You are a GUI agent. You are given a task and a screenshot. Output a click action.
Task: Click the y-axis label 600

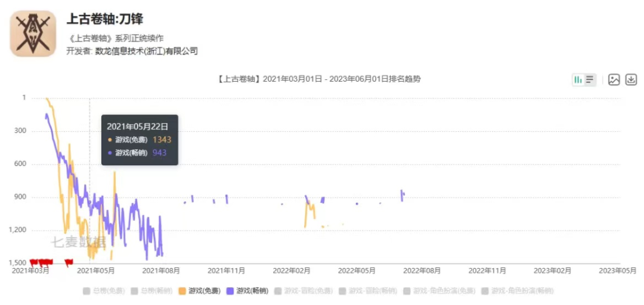coord(20,164)
